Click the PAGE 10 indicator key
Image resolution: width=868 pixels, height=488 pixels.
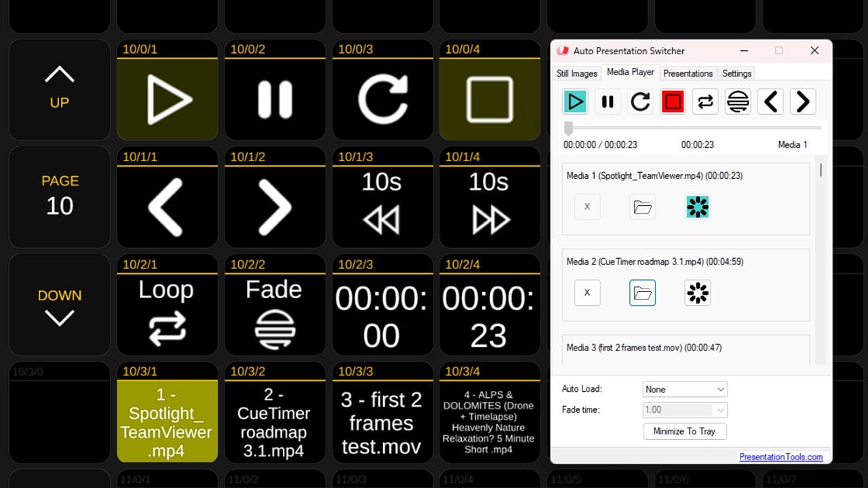[x=60, y=198]
